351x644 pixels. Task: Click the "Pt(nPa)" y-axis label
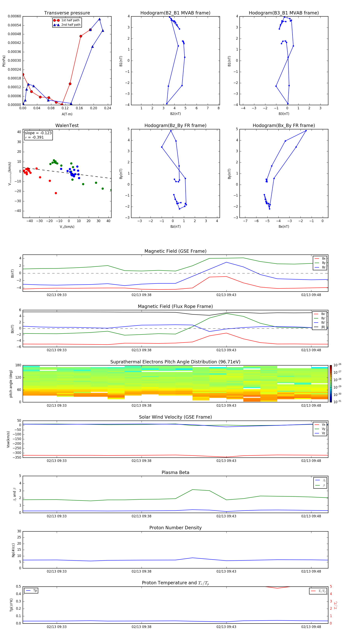click(x=4, y=61)
